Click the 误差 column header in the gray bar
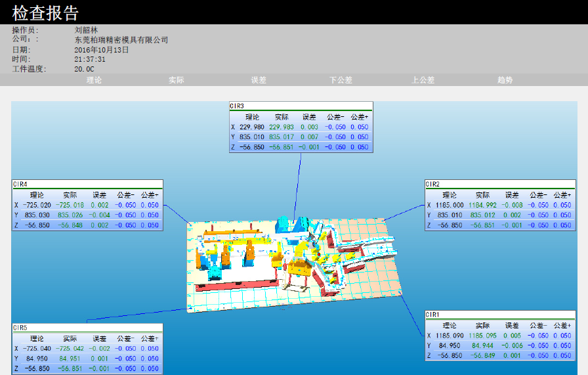The height and width of the screenshot is (375, 588). 259,80
